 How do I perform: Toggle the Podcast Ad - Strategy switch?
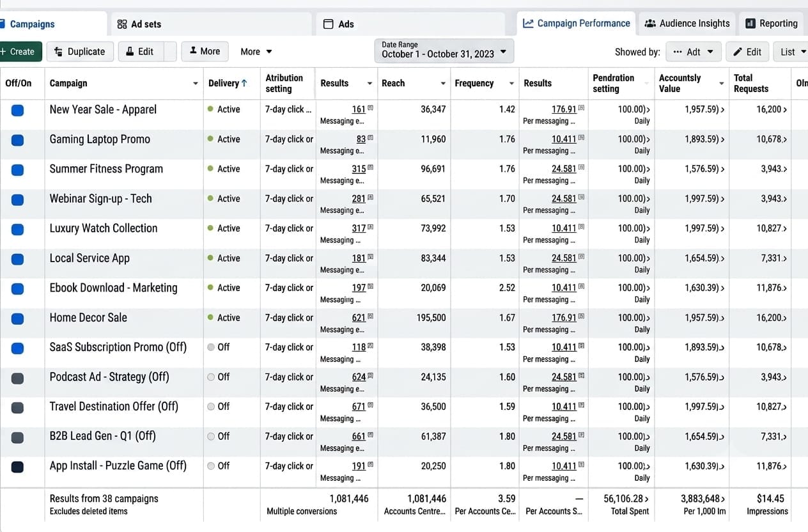(18, 378)
